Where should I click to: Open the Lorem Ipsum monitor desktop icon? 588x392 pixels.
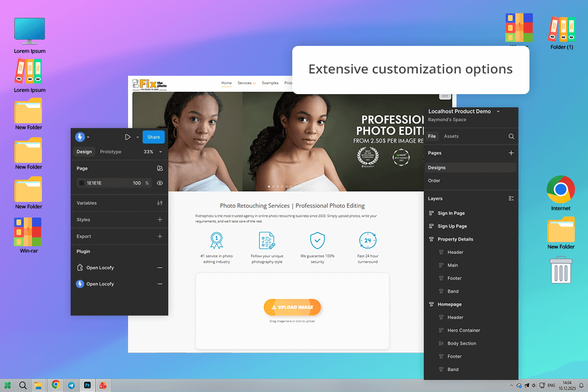(30, 32)
